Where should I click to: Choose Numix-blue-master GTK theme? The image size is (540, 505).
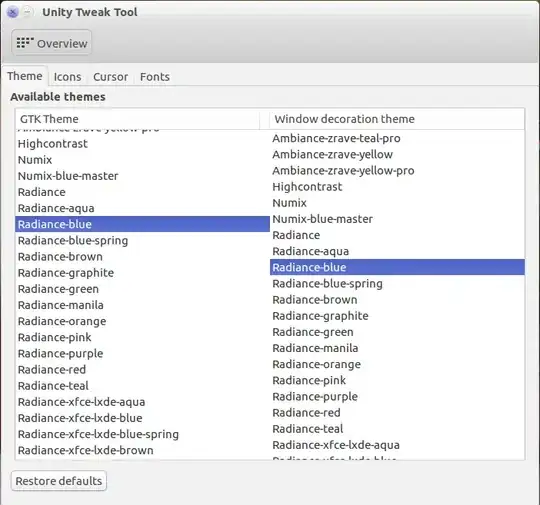coord(143,176)
